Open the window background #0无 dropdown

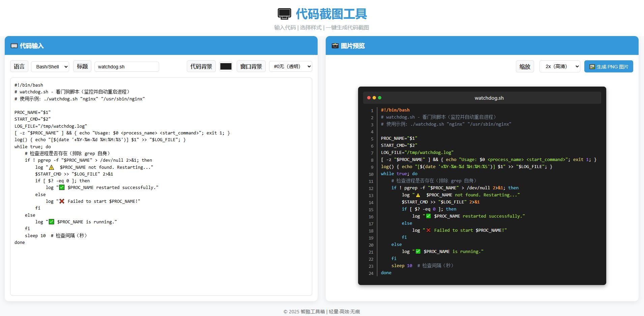coord(291,67)
